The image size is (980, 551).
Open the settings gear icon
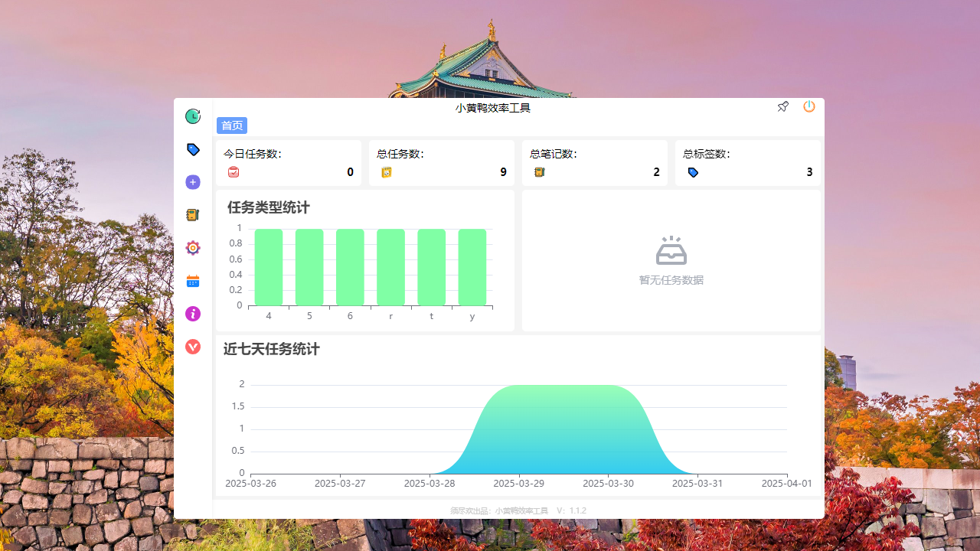pos(192,247)
